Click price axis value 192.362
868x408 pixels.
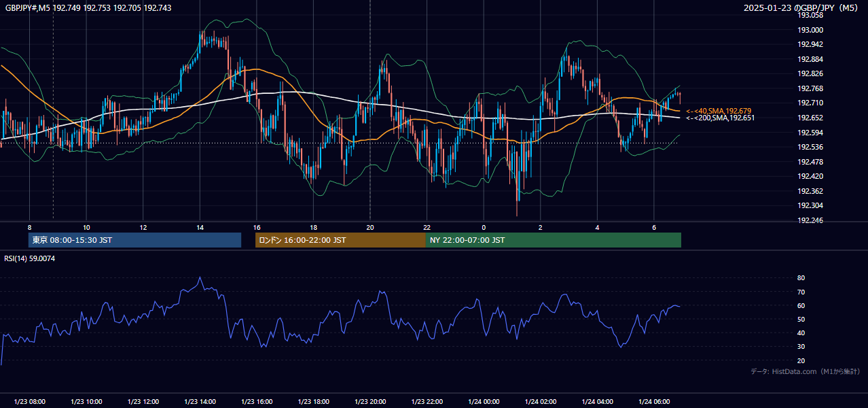click(810, 191)
